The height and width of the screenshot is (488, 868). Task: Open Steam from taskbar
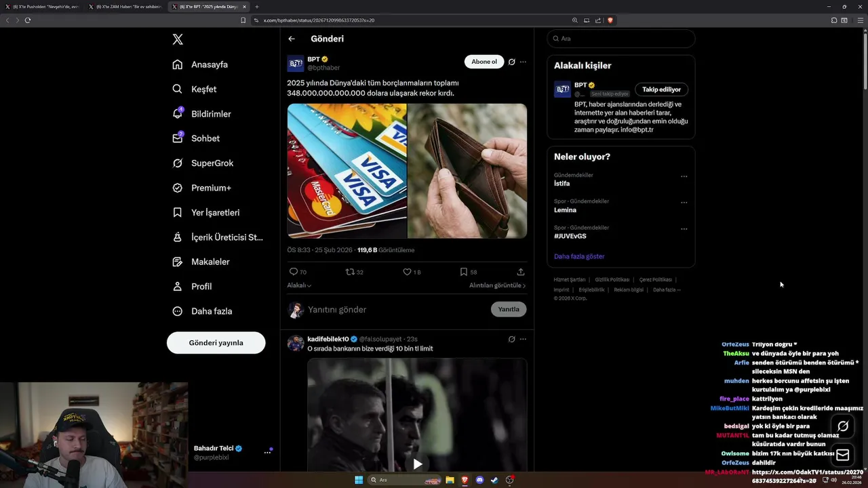click(x=494, y=480)
